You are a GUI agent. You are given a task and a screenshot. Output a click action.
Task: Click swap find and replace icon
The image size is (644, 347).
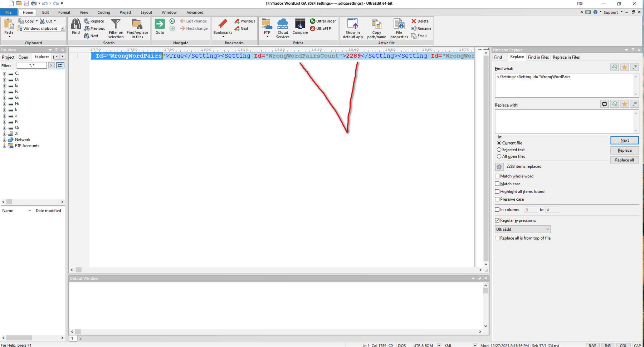604,104
